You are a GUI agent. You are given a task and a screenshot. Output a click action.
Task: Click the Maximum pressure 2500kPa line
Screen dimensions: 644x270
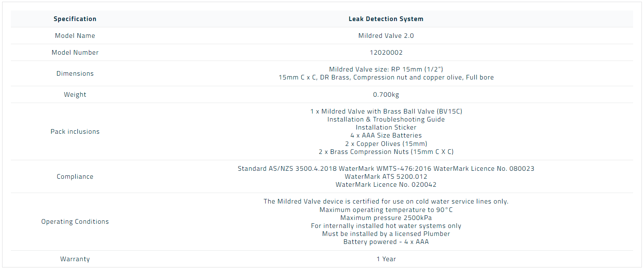[386, 218]
